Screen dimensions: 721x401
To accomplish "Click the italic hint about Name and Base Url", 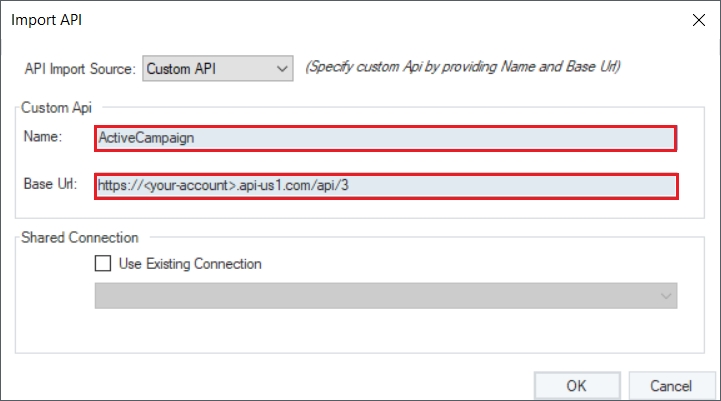I will (463, 69).
